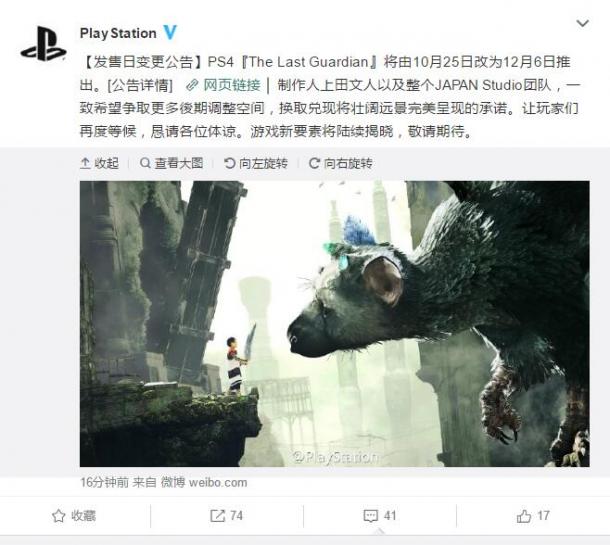Open comments tab showing 41
The image size is (610, 545).
point(380,516)
